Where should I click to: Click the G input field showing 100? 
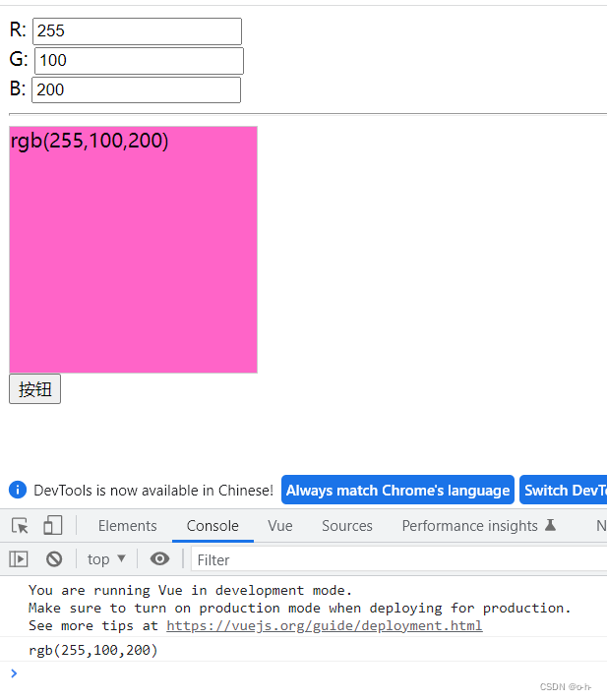pyautogui.click(x=139, y=61)
